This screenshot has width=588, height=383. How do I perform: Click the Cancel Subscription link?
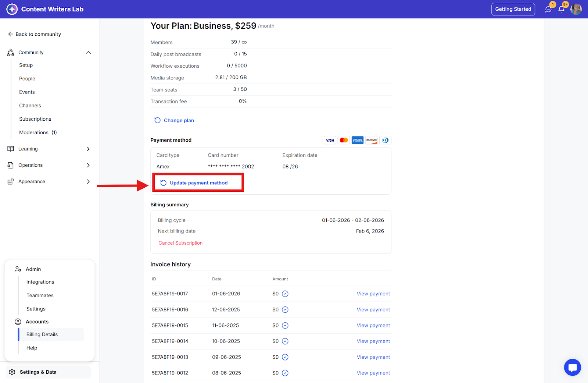point(180,243)
